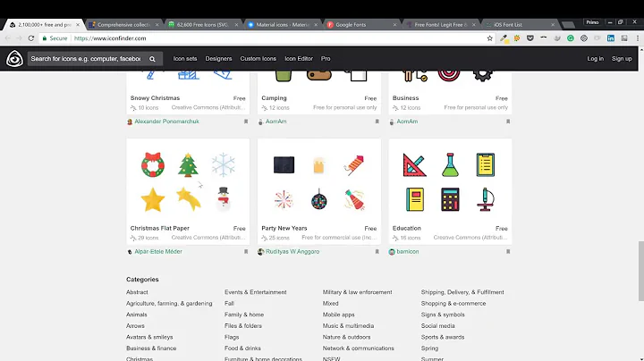Open the Pro menu item
644x361 pixels.
coord(326,59)
